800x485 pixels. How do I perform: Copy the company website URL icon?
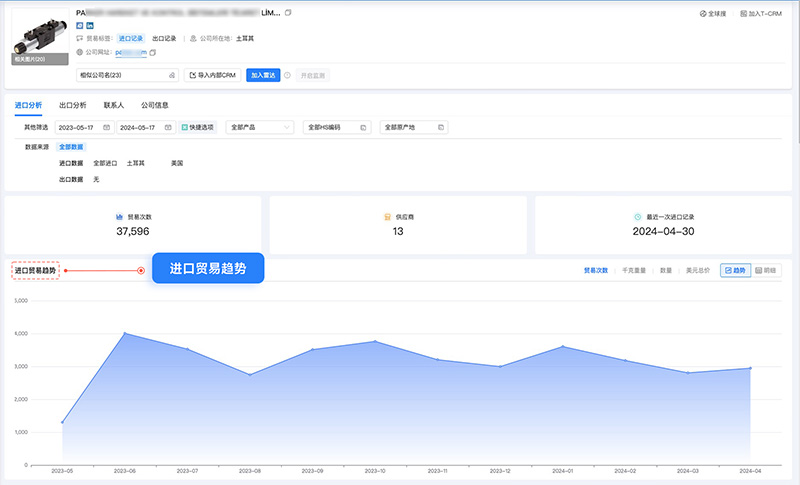pyautogui.click(x=153, y=52)
